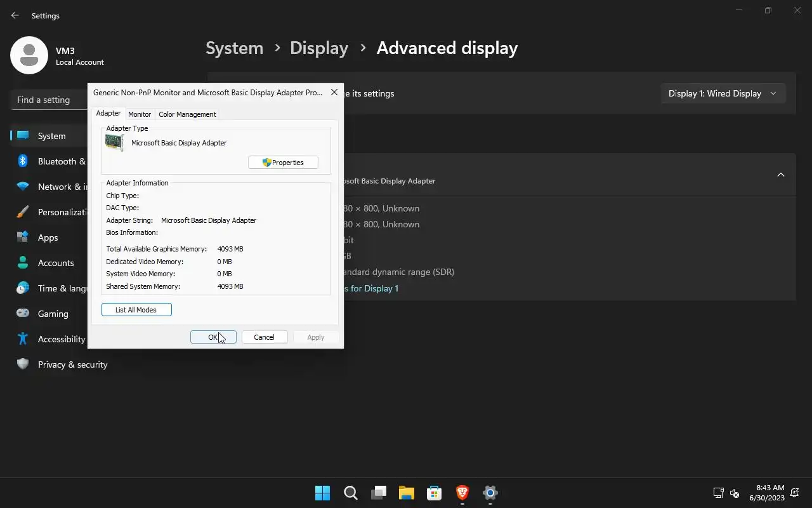Image resolution: width=812 pixels, height=508 pixels.
Task: Click in the Find a setting box
Action: tap(49, 100)
